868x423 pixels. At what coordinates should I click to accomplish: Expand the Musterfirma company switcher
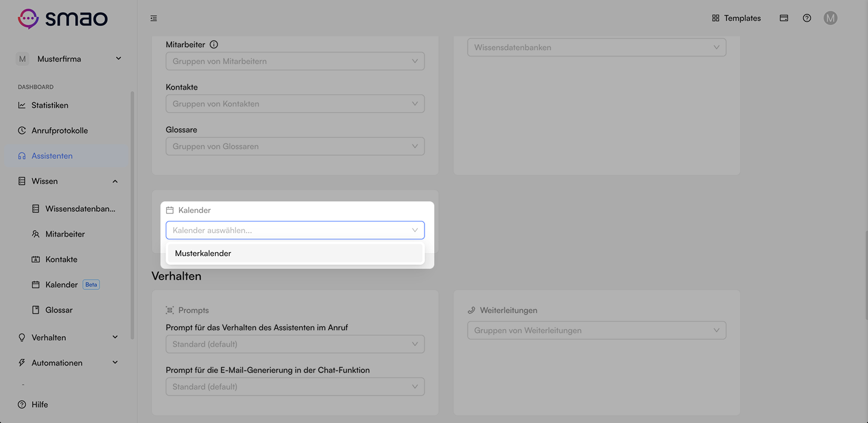(x=68, y=59)
